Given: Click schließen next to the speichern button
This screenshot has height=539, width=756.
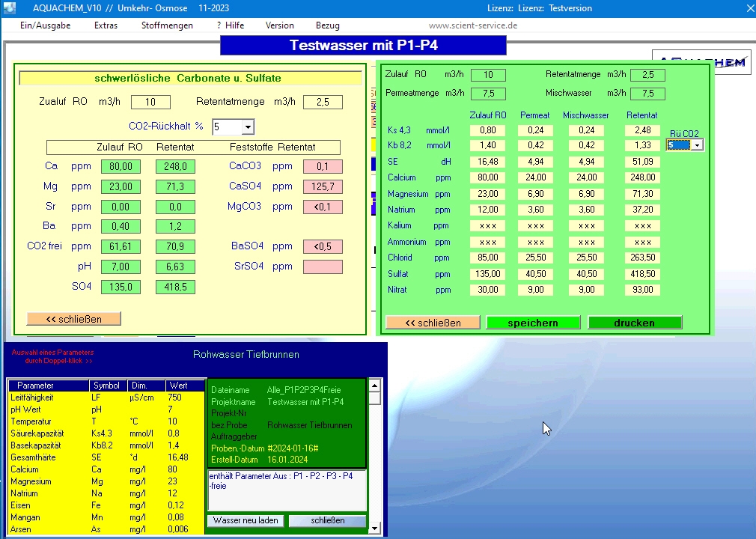Looking at the screenshot, I should tap(432, 323).
